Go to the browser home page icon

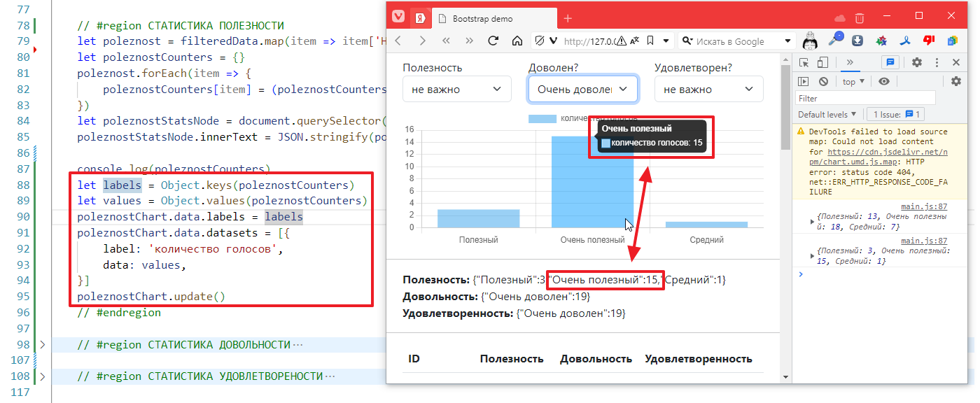pyautogui.click(x=517, y=41)
